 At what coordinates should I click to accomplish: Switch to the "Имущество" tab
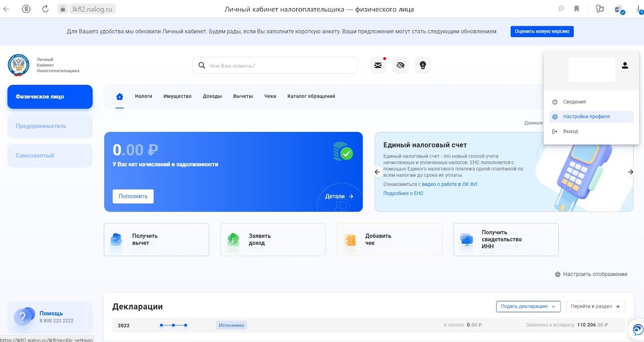click(x=177, y=96)
